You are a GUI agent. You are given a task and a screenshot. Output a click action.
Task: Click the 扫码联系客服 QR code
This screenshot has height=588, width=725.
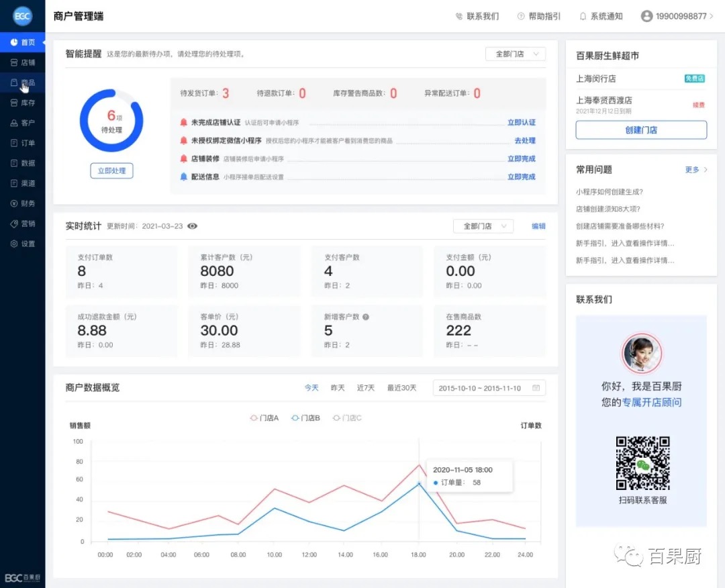pyautogui.click(x=642, y=463)
